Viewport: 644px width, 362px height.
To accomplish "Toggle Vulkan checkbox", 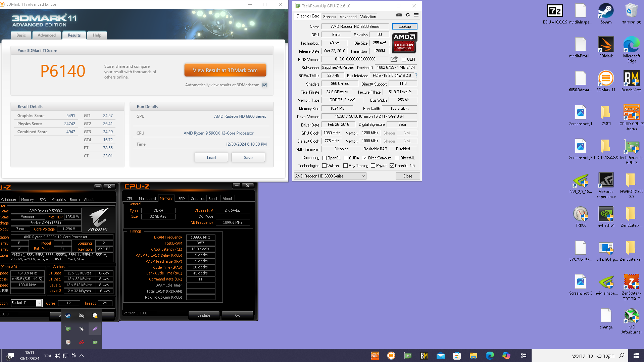I will [324, 166].
